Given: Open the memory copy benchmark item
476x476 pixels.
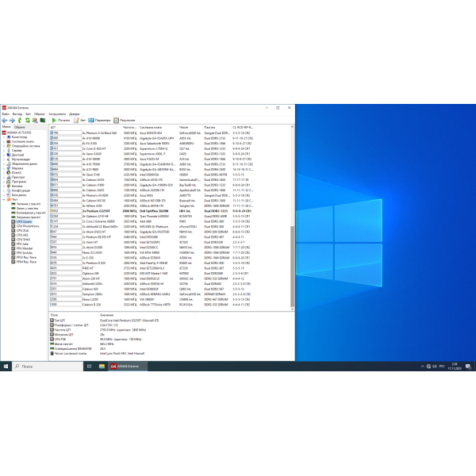Looking at the screenshot, I should (x=29, y=213).
